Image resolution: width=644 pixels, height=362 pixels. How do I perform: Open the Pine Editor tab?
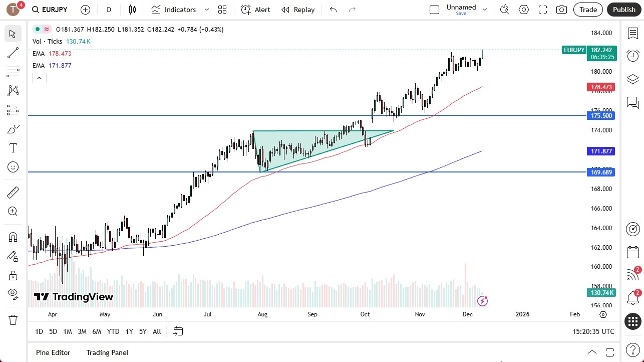tap(53, 352)
